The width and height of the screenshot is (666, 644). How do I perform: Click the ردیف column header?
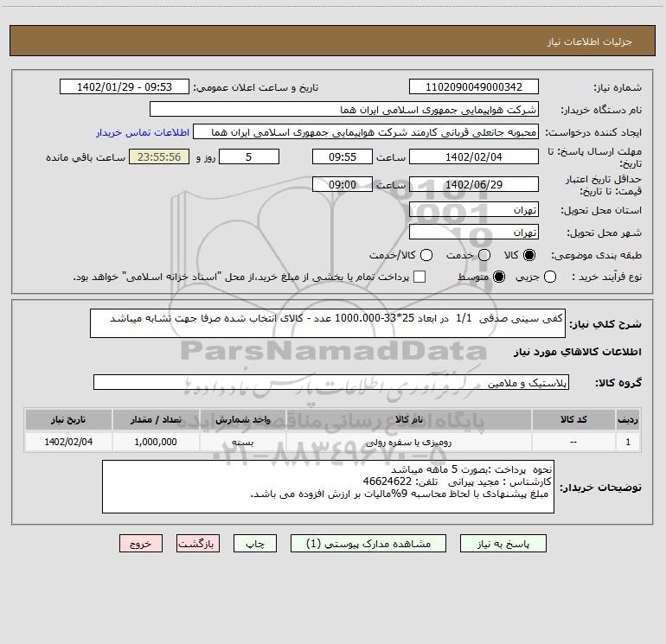[628, 419]
